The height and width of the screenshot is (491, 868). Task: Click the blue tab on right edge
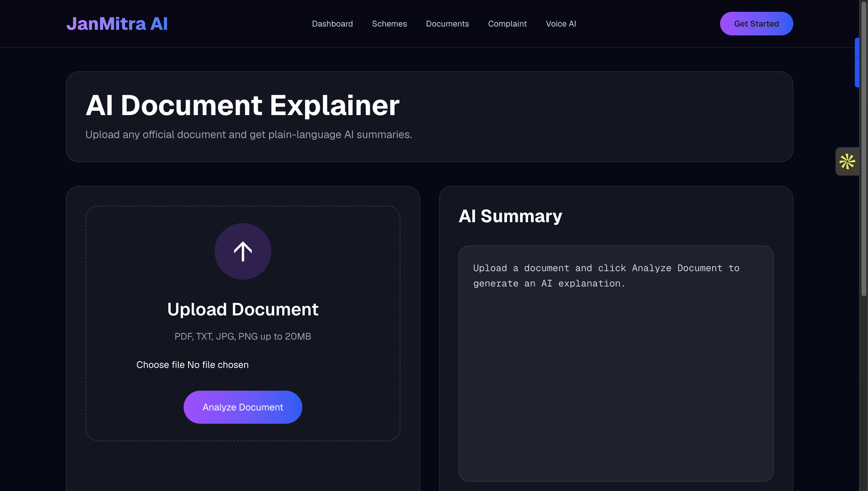[x=857, y=63]
